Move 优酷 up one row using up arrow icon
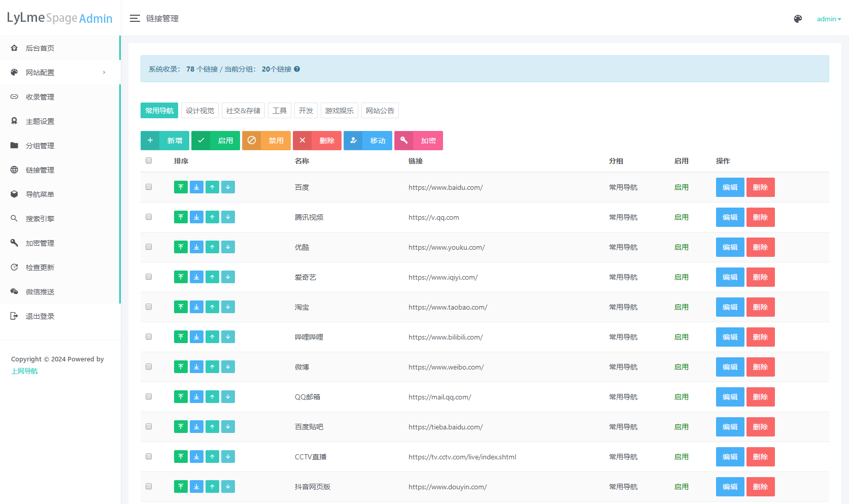The height and width of the screenshot is (504, 849). pos(212,247)
